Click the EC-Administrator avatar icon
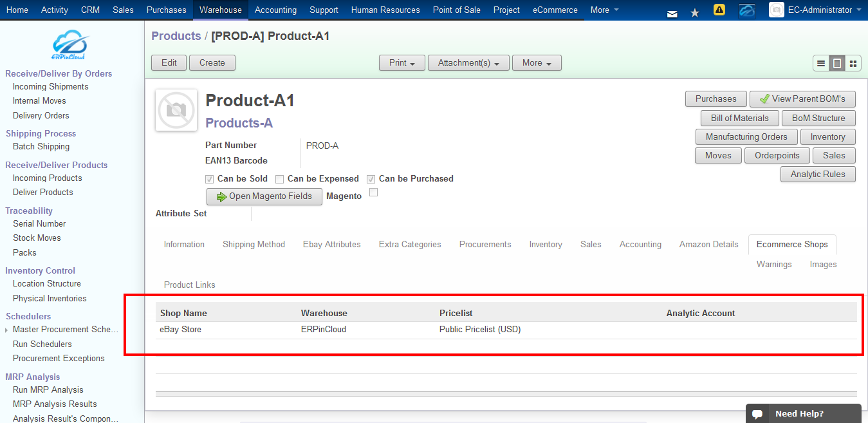Image resolution: width=868 pixels, height=423 pixels. pos(777,10)
